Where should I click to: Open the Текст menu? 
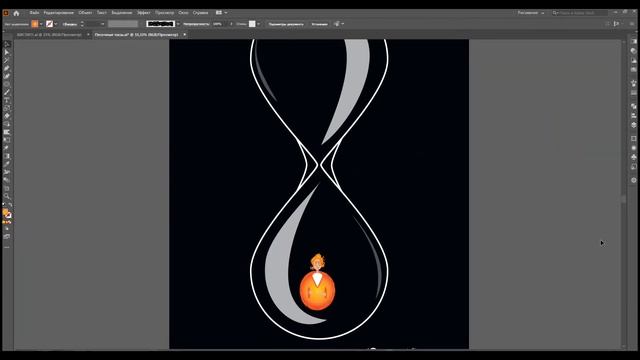pos(102,13)
